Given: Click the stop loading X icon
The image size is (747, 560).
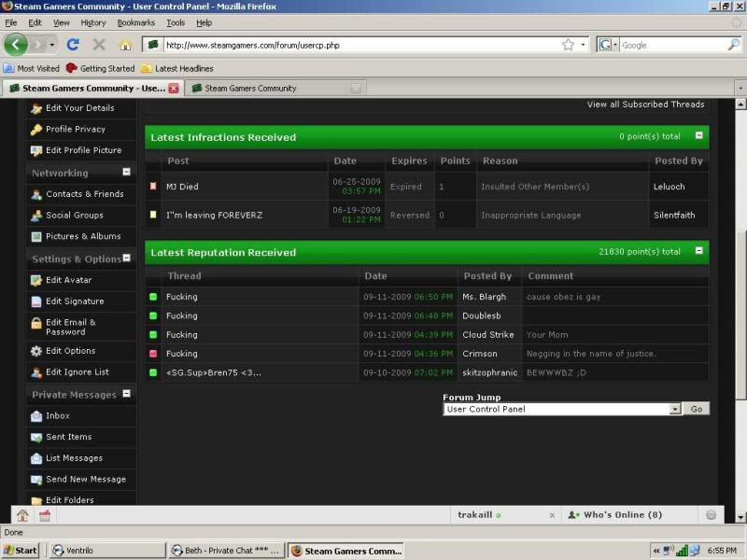Looking at the screenshot, I should click(x=99, y=45).
